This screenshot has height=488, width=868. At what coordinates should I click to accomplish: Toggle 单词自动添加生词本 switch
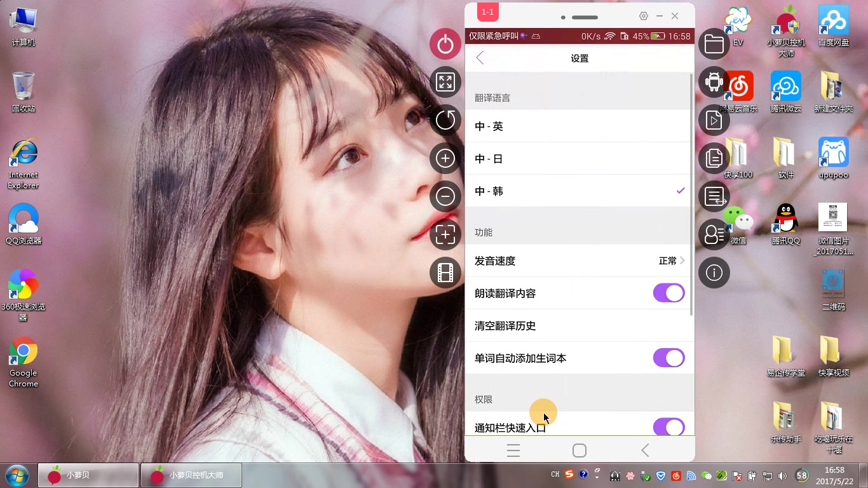[669, 358]
